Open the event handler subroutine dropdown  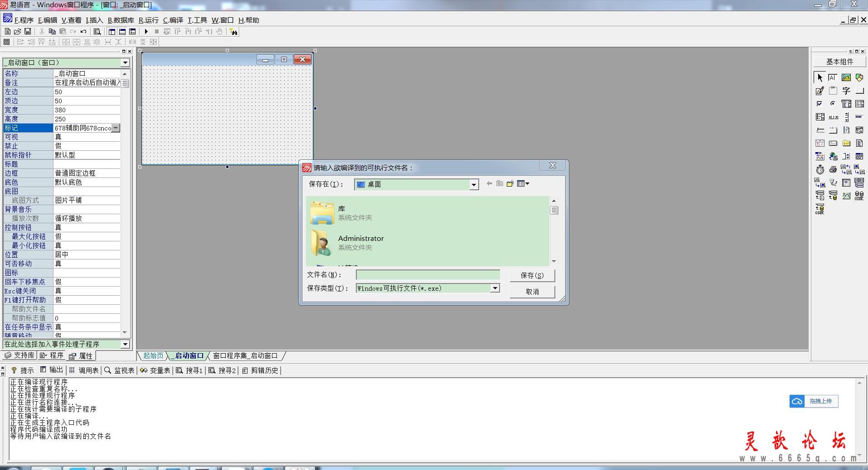click(125, 344)
